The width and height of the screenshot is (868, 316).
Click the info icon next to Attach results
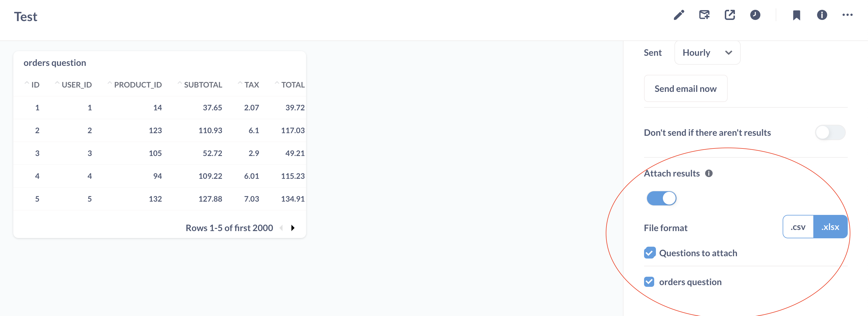click(709, 173)
